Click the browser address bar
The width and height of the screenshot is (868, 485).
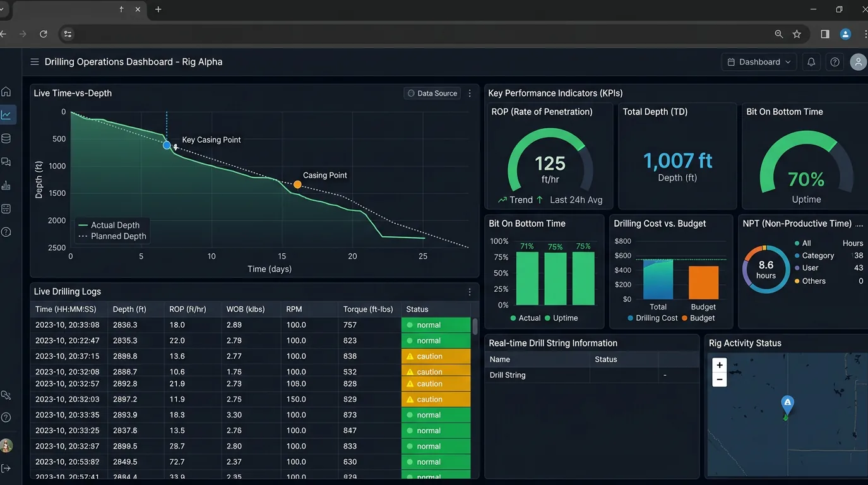click(x=417, y=34)
